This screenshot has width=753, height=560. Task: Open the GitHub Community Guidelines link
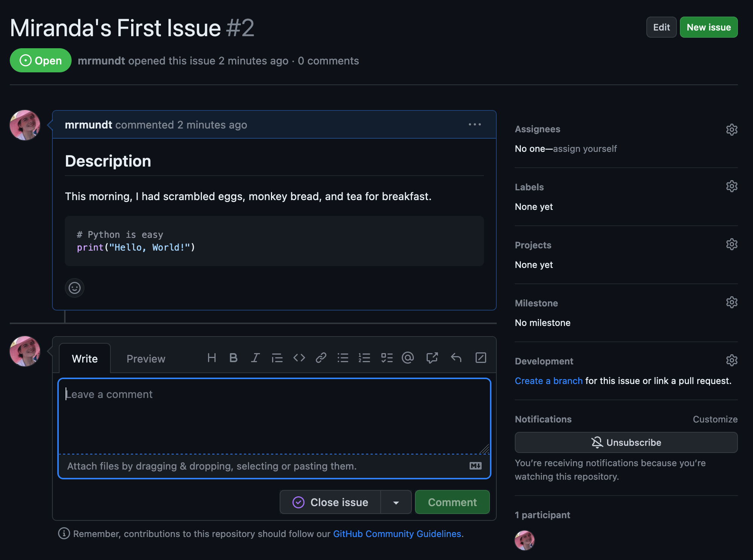[397, 534]
